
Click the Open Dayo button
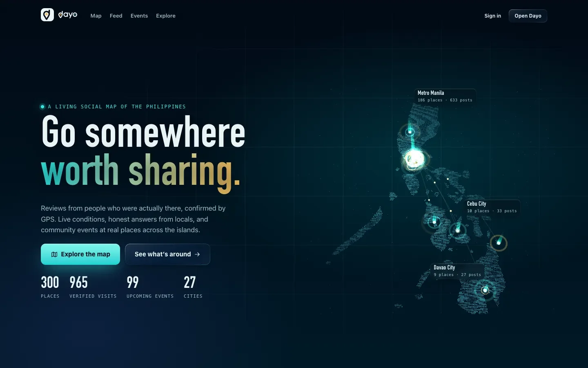click(528, 16)
